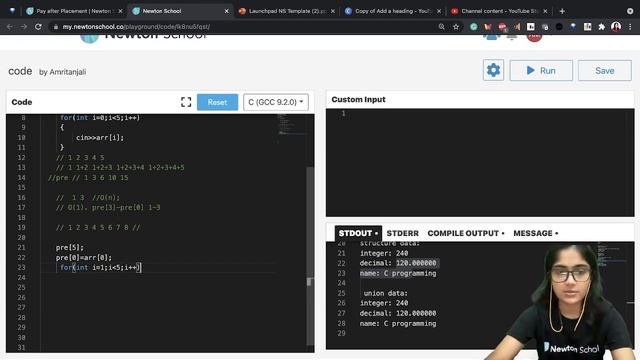Click stdout line 'decimal: 120.000000' on line 22
This screenshot has width=640, height=360.
click(398, 263)
